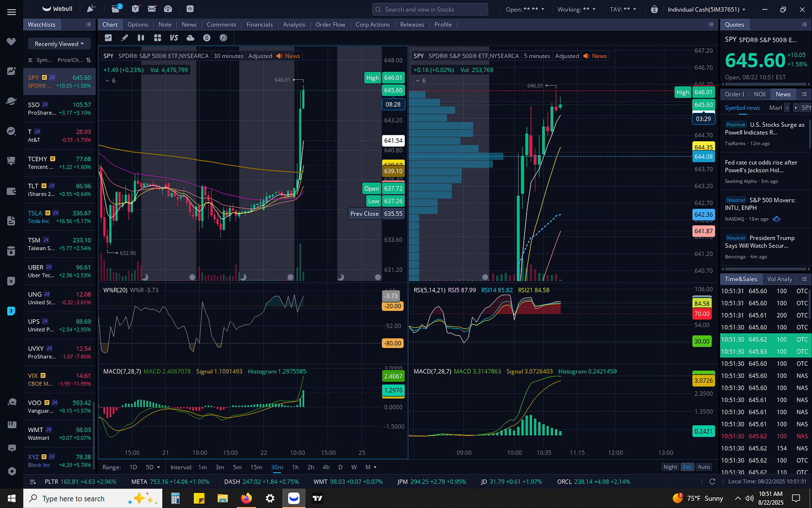812x508 pixels.
Task: Click the layout panel icon in top bar
Action: pos(190,9)
